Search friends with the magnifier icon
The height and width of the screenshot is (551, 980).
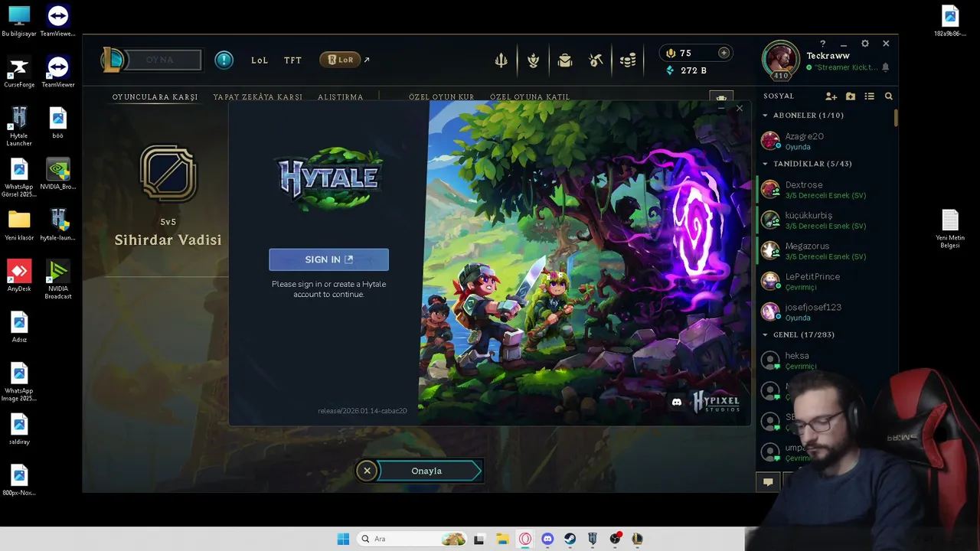[889, 96]
